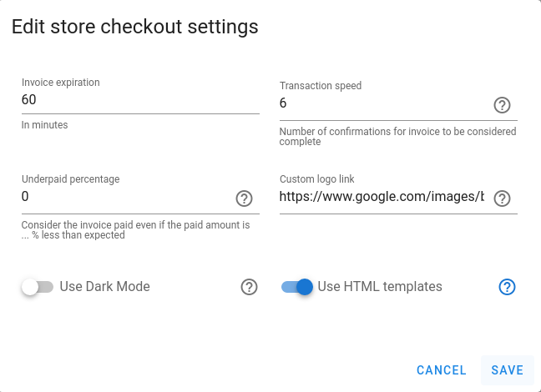This screenshot has height=392, width=541.
Task: Click the Invoice expiration field label
Action: (x=61, y=83)
